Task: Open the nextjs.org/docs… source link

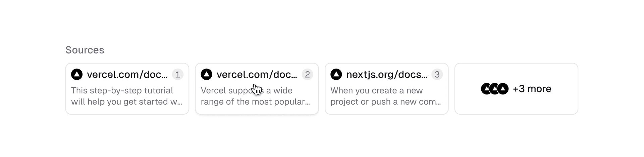Action: tap(386, 74)
